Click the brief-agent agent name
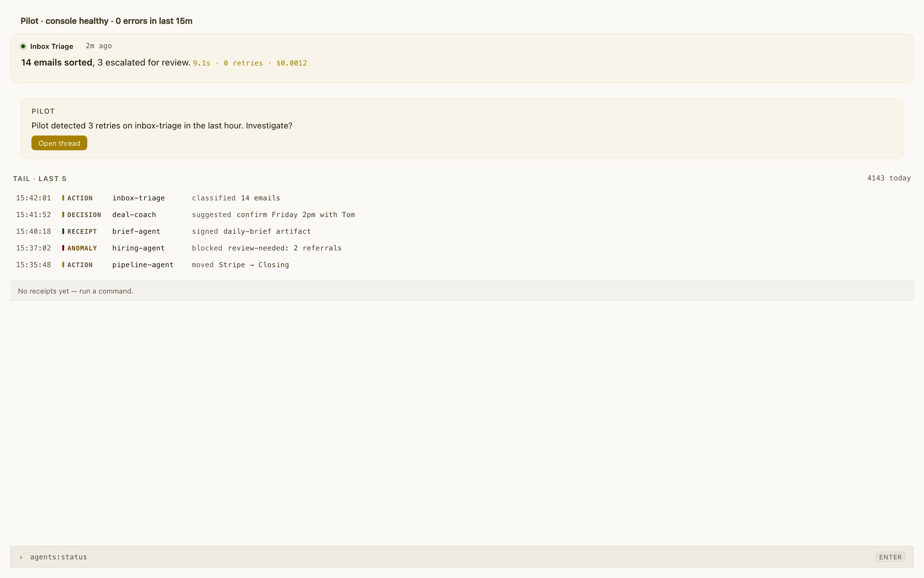The height and width of the screenshot is (578, 924). pos(136,232)
